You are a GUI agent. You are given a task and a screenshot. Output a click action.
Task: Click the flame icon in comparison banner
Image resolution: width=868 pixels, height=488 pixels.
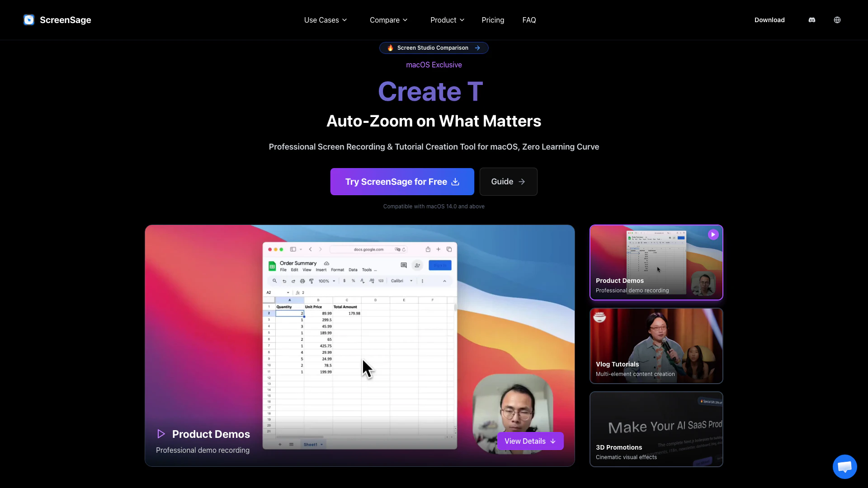point(390,48)
